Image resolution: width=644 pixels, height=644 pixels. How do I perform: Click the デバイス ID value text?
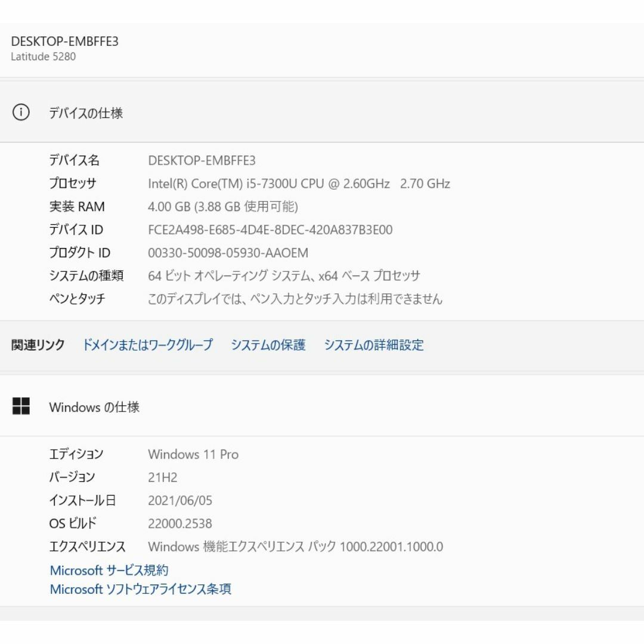(270, 230)
